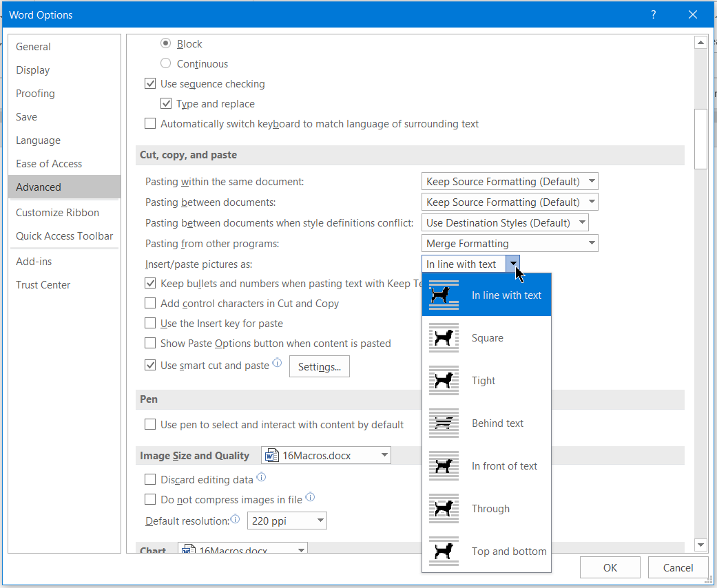Open Pasting between documents dropdown
The image size is (717, 588).
510,202
